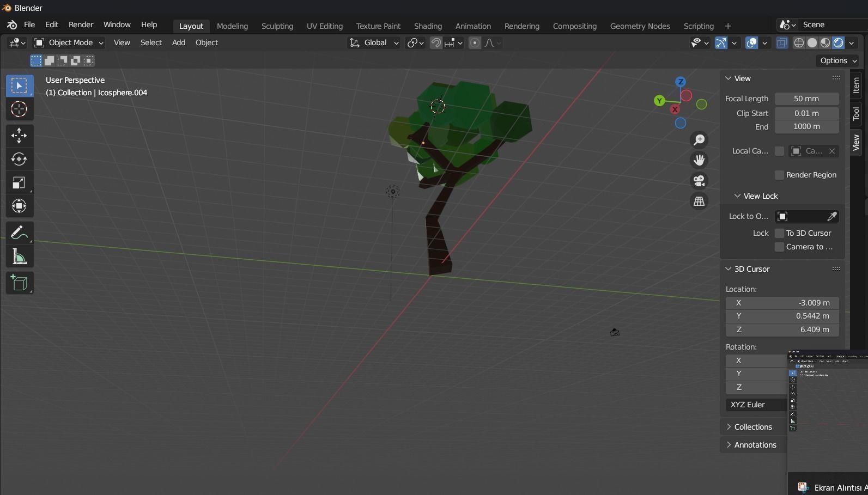Click the Blender logo menu icon
This screenshot has height=495, width=868.
tap(12, 25)
